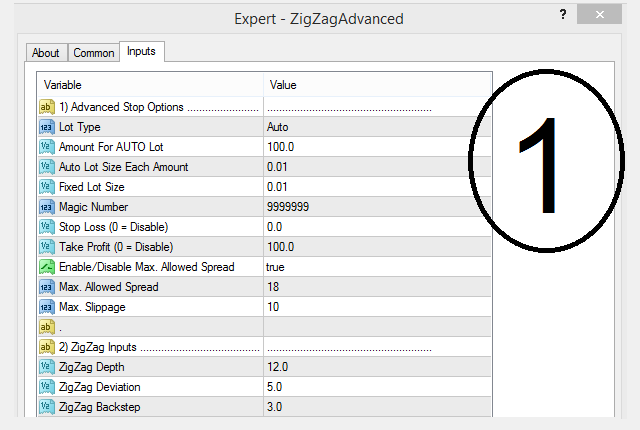This screenshot has width=640, height=430.
Task: Click the icon beside Stop Loss variable
Action: tap(47, 227)
